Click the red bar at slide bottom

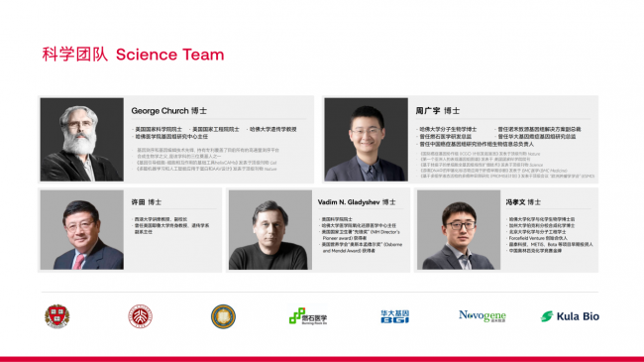click(322, 359)
